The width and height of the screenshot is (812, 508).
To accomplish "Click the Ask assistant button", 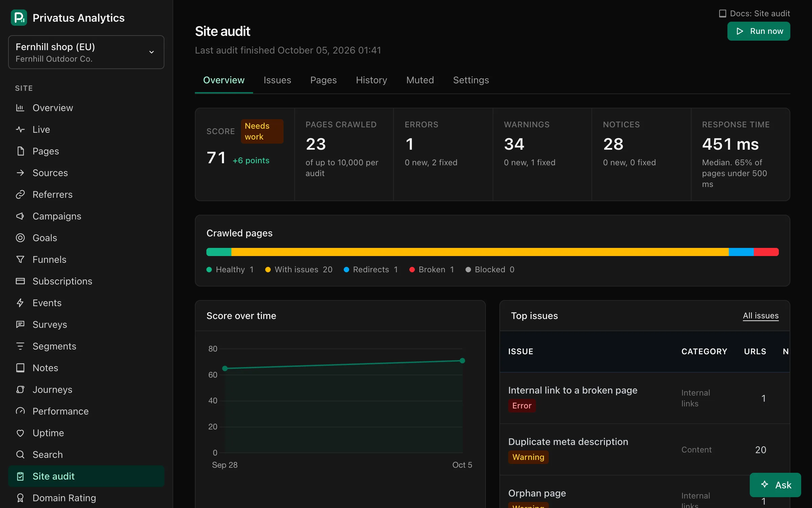I will (775, 485).
